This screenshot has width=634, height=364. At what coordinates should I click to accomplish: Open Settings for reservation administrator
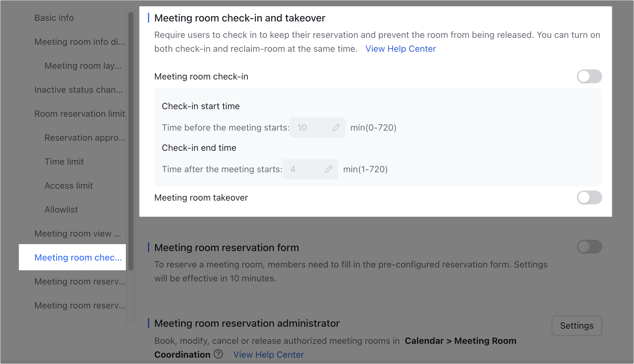[576, 326]
